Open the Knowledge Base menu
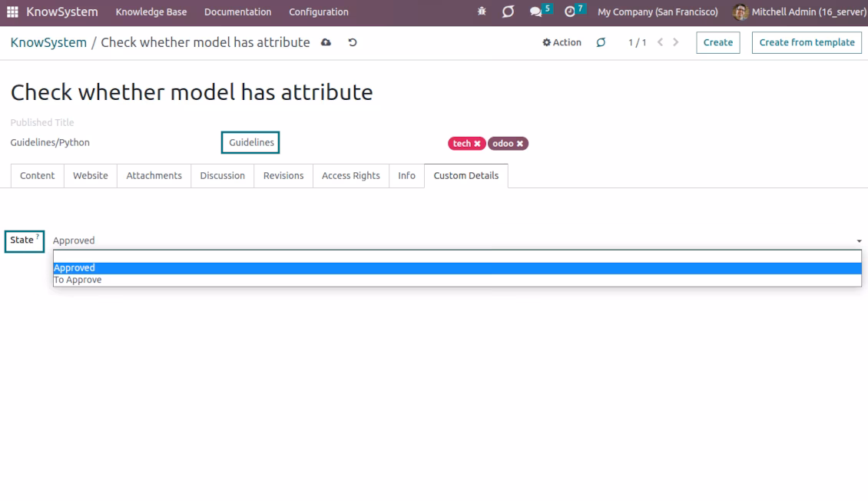Image resolution: width=868 pixels, height=501 pixels. click(x=151, y=12)
